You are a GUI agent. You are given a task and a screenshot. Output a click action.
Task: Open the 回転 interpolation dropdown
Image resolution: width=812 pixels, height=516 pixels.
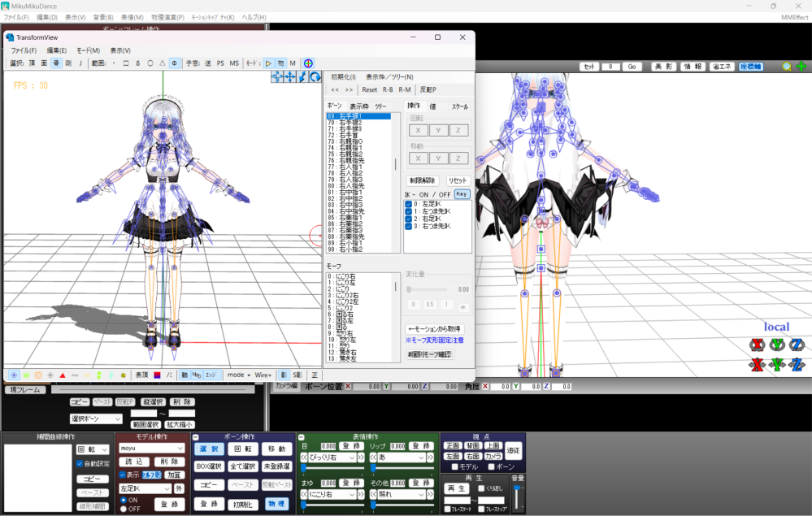click(93, 449)
